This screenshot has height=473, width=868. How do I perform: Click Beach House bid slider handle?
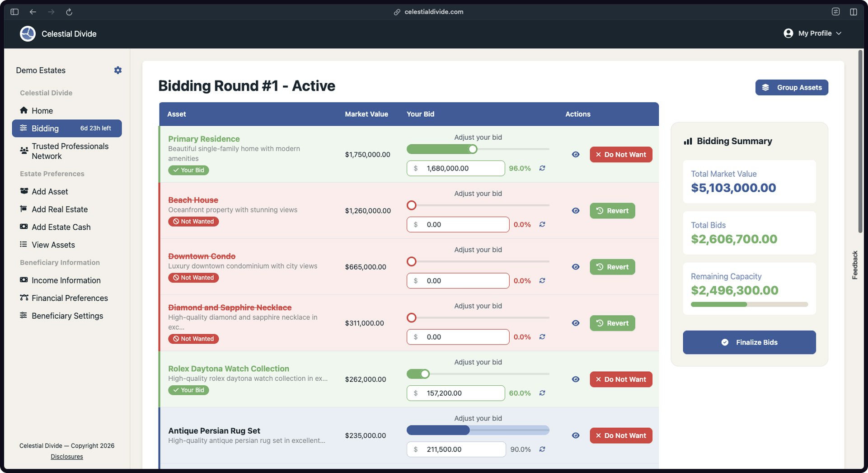click(412, 205)
